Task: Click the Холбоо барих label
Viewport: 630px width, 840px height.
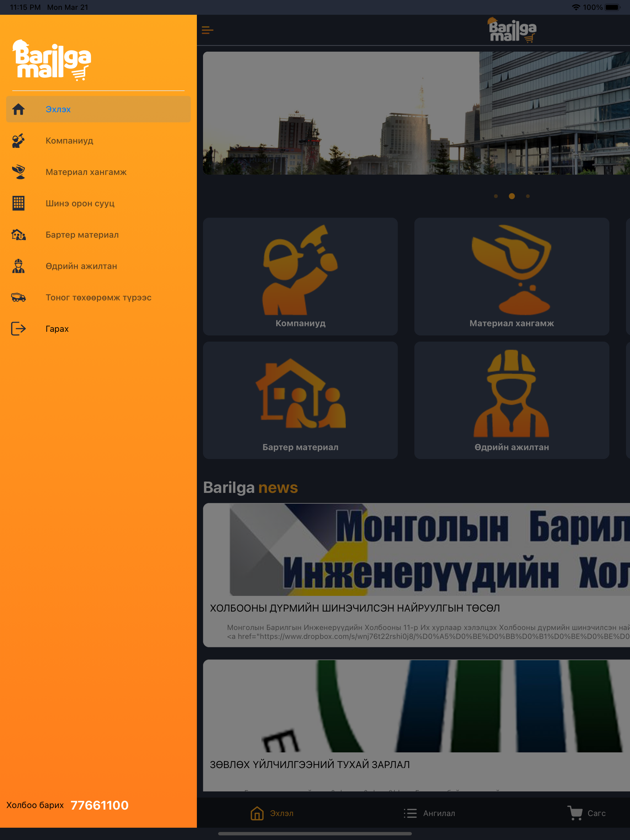Action: pos(35,806)
